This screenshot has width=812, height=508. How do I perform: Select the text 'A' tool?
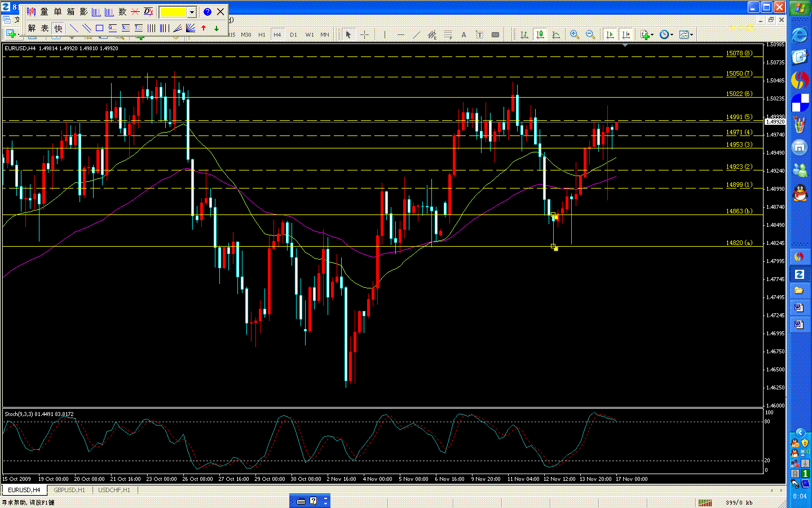coord(464,35)
